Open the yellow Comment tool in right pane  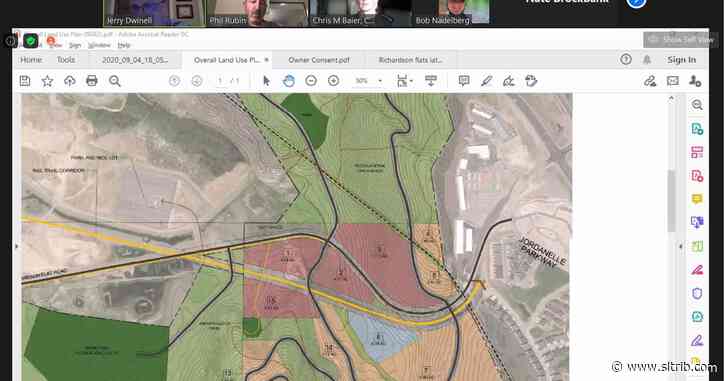(x=697, y=199)
